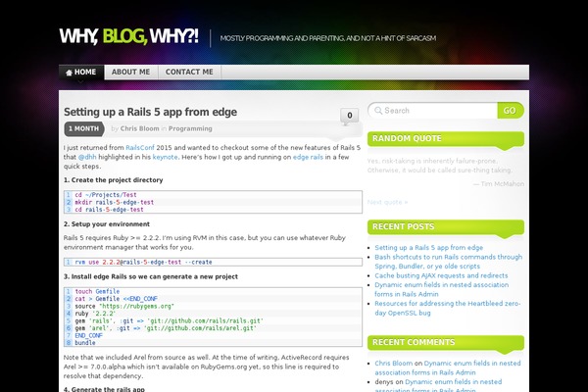Click the WHY, BLOG, WHY?! site title
This screenshot has height=392, width=588.
pyautogui.click(x=129, y=37)
